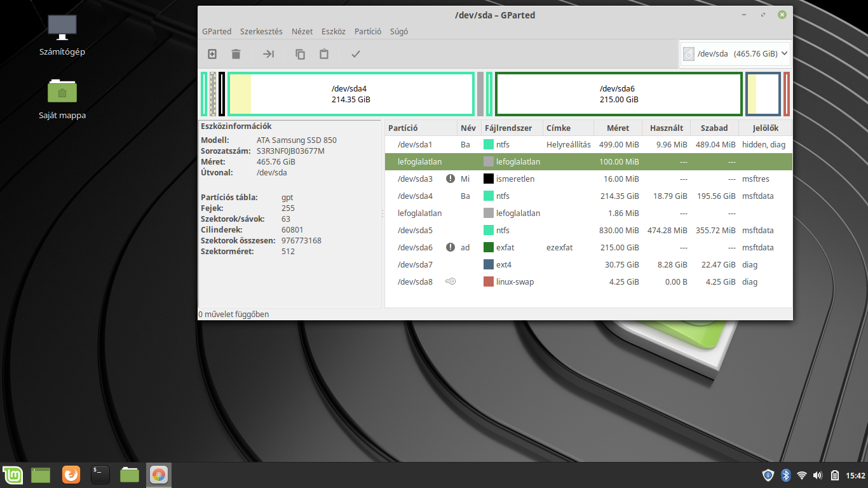Click the Szabad column header

[714, 128]
